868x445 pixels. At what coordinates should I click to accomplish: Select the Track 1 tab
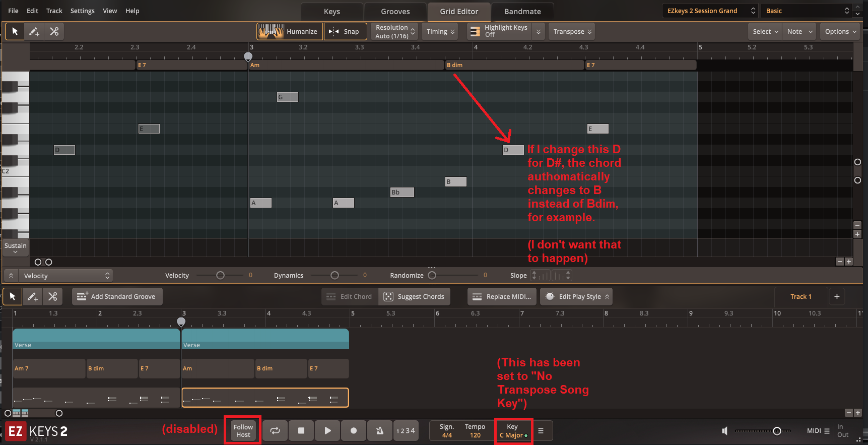[x=800, y=296]
